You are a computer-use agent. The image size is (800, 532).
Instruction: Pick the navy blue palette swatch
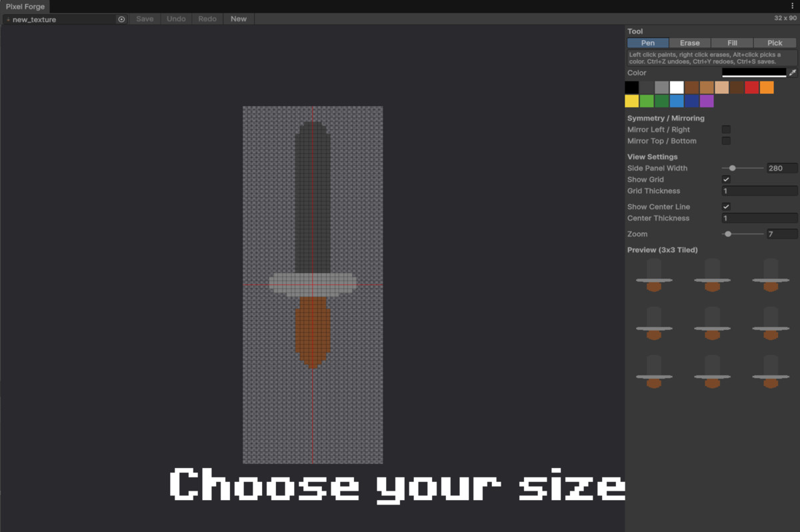pos(691,101)
